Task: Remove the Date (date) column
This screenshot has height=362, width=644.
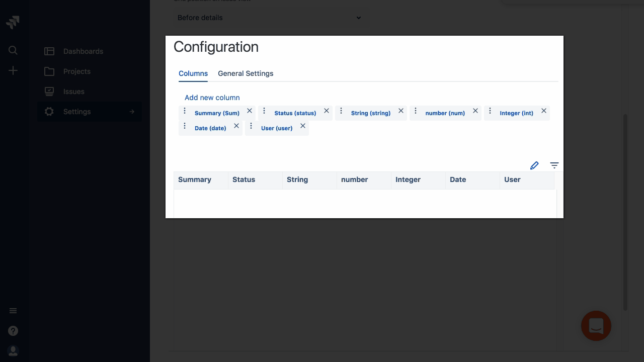Action: click(236, 126)
